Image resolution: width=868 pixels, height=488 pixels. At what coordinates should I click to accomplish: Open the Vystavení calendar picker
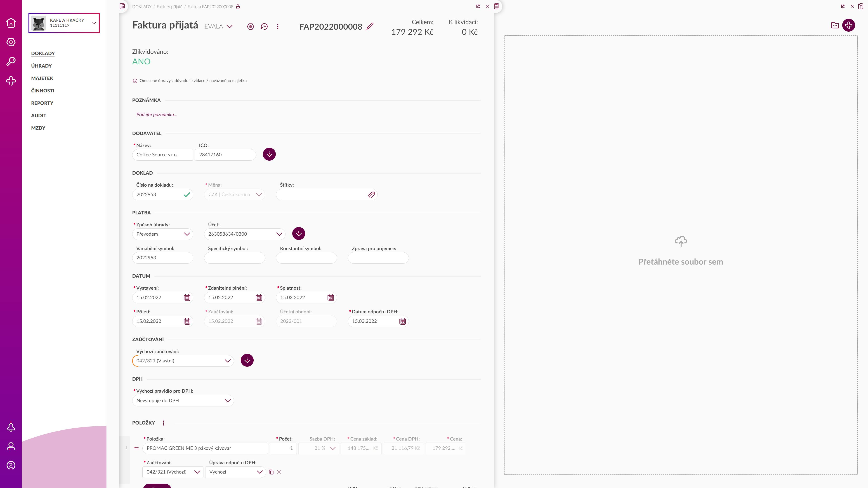tap(187, 297)
